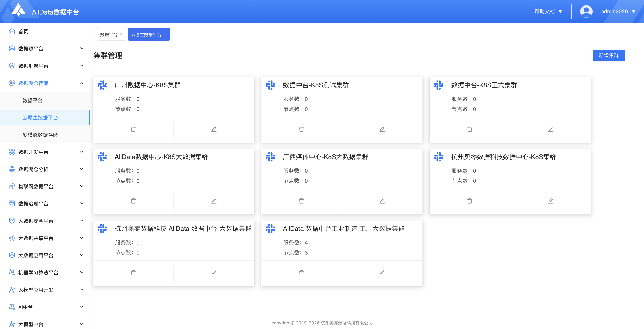Close the 云原生数据平台 tab

coord(164,34)
